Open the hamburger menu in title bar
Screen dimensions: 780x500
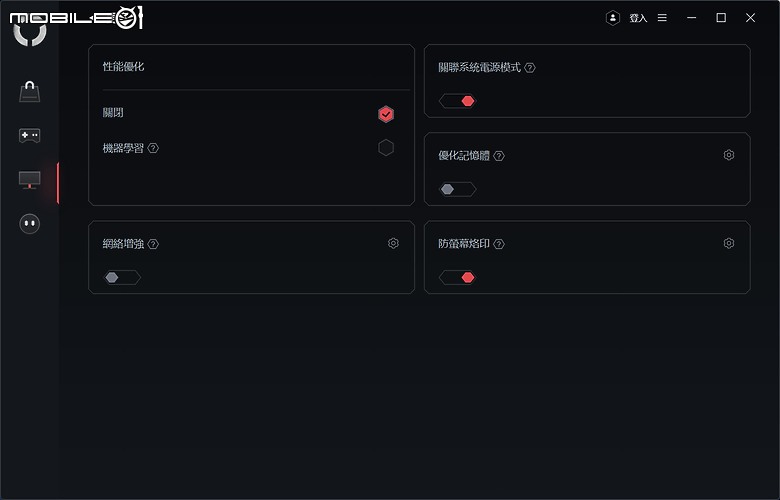tap(662, 18)
